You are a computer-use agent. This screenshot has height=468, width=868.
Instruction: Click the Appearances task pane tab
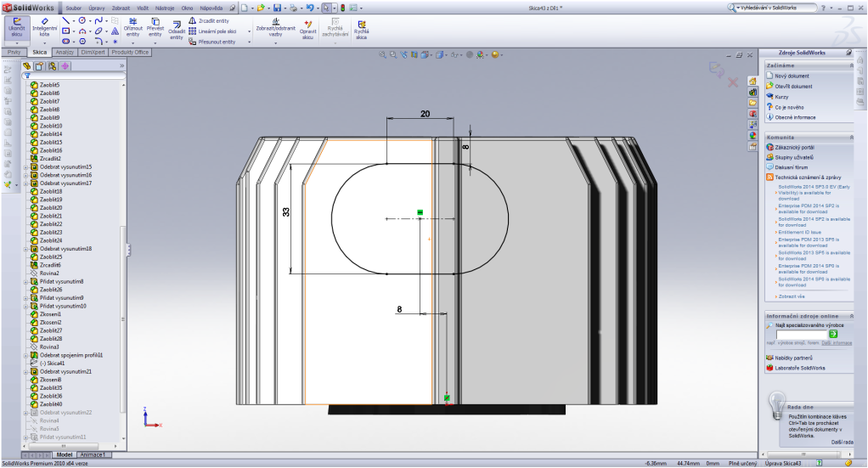pyautogui.click(x=752, y=135)
